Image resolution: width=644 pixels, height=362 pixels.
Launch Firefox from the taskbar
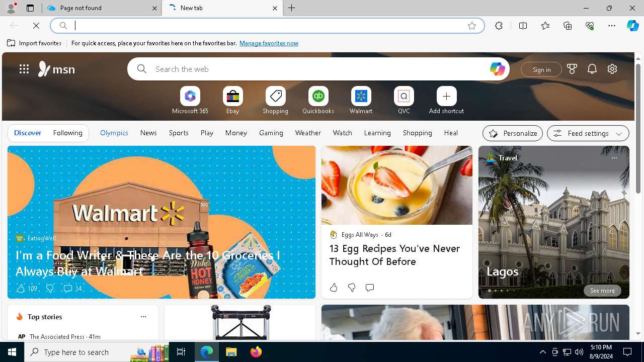256,352
